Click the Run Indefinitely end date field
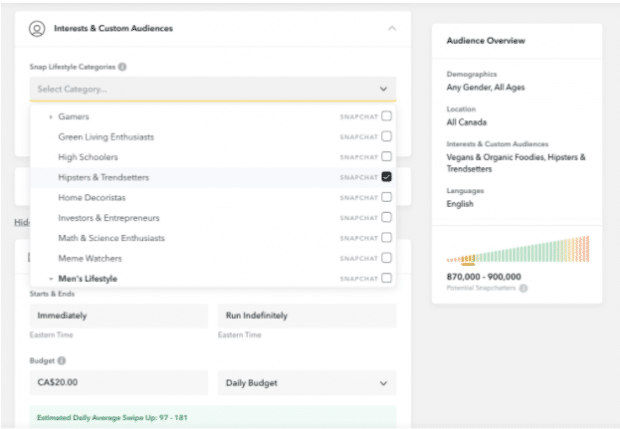620x429 pixels. (x=306, y=316)
